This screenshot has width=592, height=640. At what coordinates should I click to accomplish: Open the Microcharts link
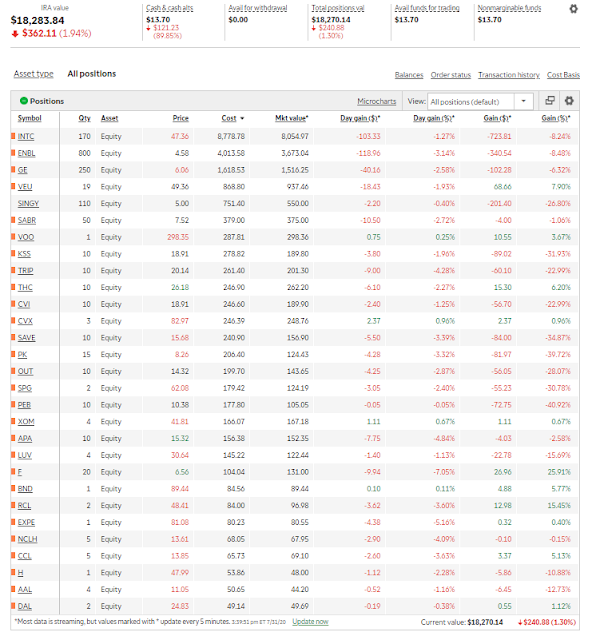(376, 101)
